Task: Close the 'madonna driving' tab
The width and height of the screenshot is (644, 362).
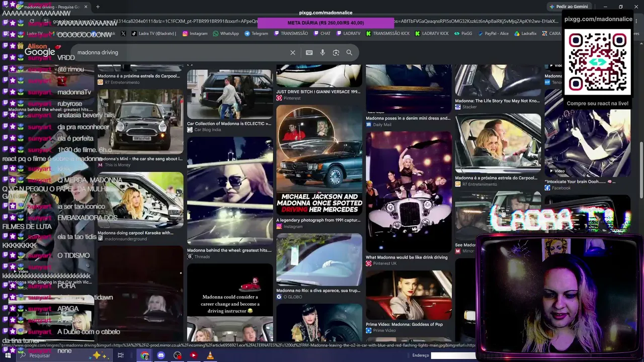Action: pos(86,7)
